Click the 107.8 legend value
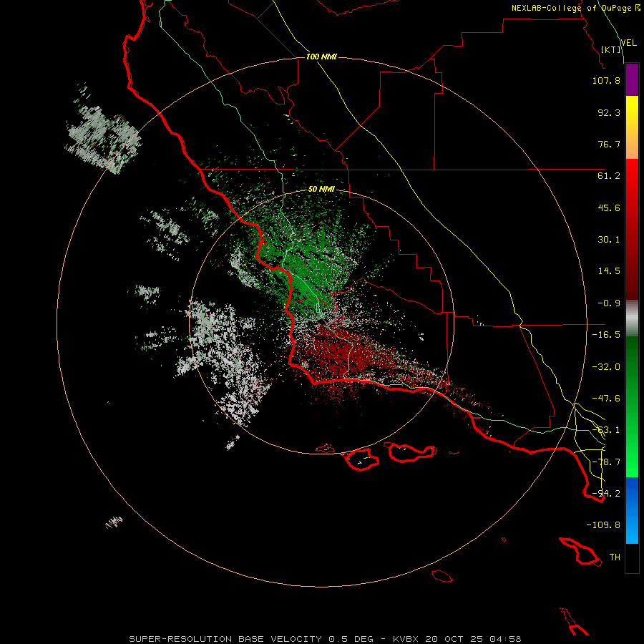Screen dimensions: 644x644 click(x=606, y=80)
